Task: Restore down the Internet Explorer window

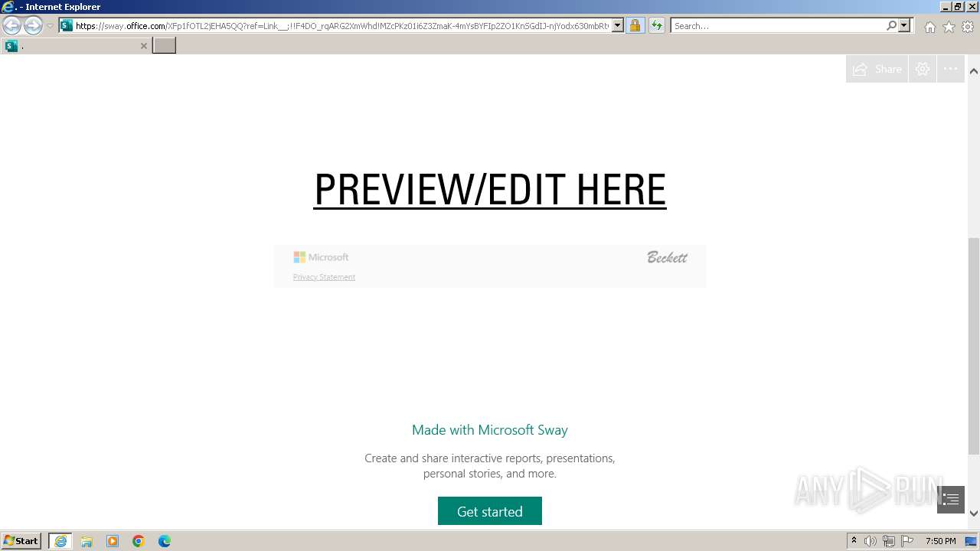Action: coord(958,7)
